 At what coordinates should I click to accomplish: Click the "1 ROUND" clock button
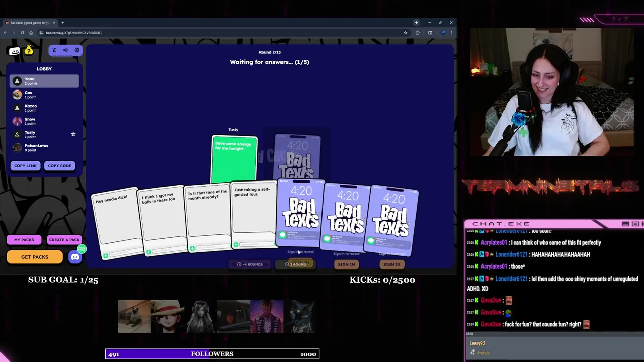(x=296, y=264)
